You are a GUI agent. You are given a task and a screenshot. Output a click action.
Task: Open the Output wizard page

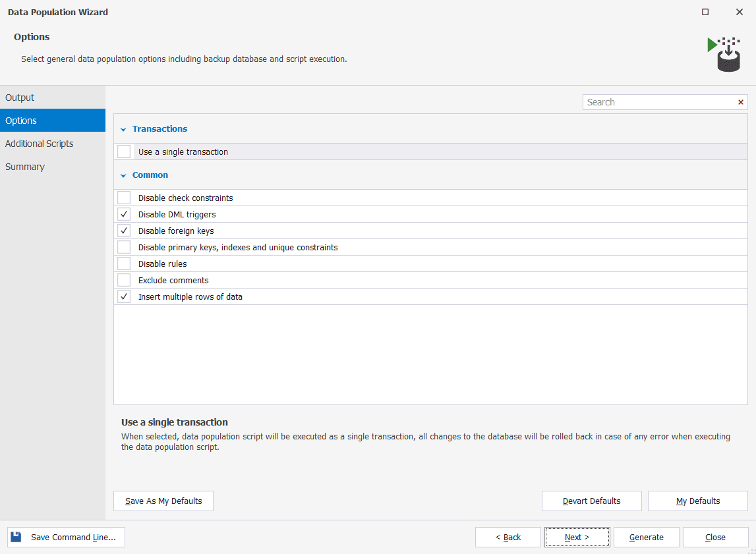coord(20,97)
